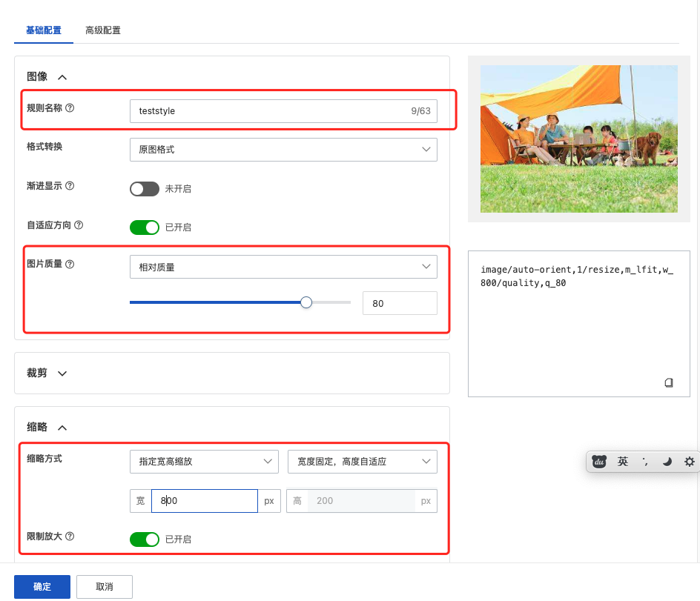Click the help icon next to 图片质量
Viewport: 700px width, 601px height.
pos(70,264)
